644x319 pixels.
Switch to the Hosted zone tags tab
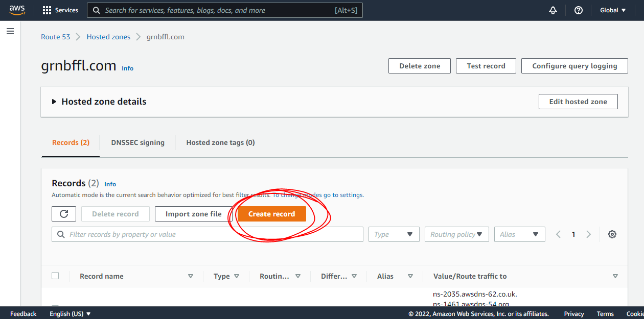point(220,142)
